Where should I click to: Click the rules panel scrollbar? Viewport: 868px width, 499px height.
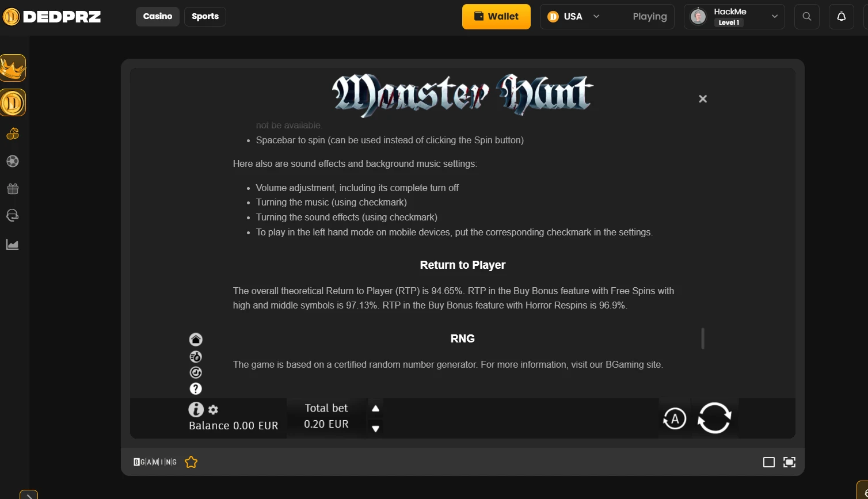703,338
